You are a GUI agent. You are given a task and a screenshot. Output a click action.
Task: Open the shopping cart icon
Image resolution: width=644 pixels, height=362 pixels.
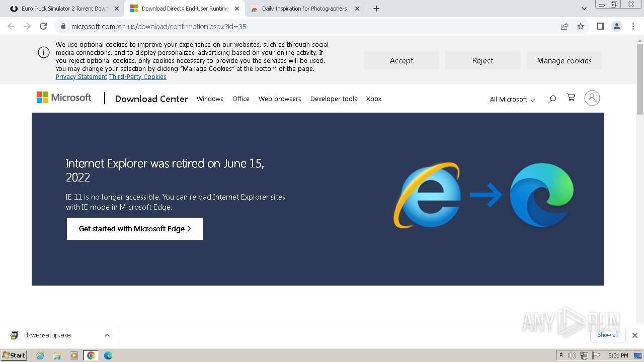571,98
